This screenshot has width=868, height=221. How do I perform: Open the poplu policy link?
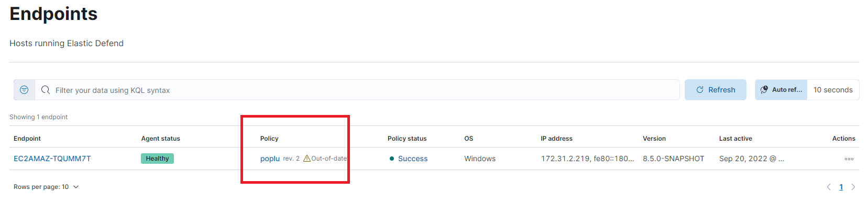270,159
